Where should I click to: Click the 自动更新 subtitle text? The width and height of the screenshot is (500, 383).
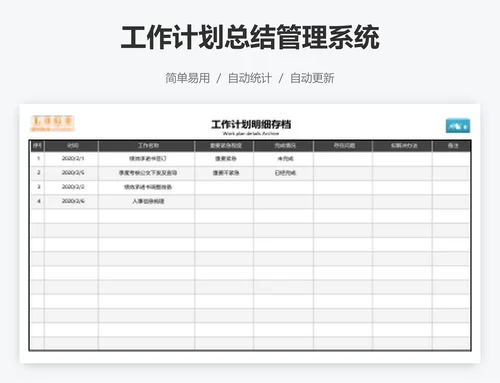pyautogui.click(x=312, y=78)
